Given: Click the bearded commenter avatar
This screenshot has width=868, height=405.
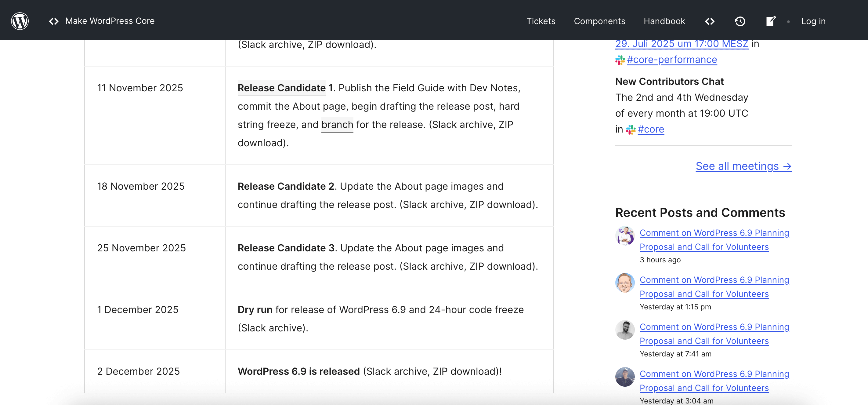Looking at the screenshot, I should [625, 330].
